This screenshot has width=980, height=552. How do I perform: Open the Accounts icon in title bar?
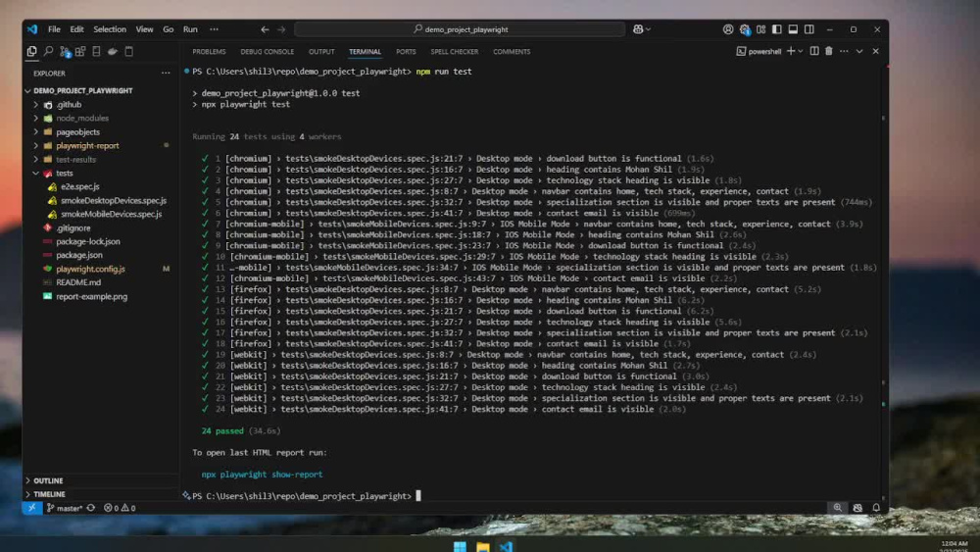tap(728, 29)
